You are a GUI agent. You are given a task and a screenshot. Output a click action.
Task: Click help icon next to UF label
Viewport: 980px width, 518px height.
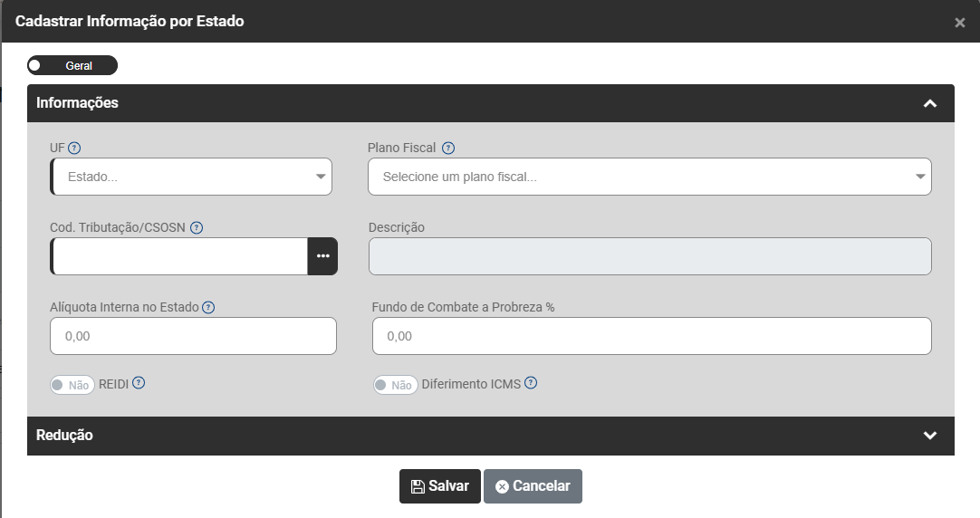75,148
